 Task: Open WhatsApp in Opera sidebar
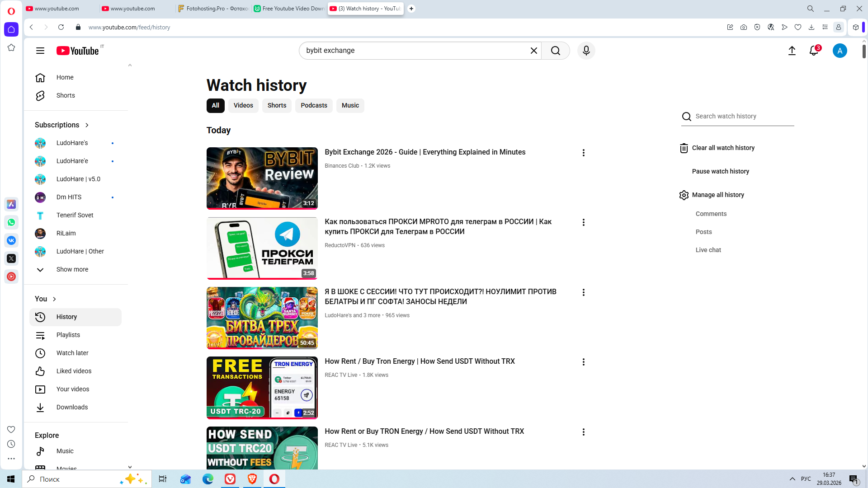[x=11, y=222]
